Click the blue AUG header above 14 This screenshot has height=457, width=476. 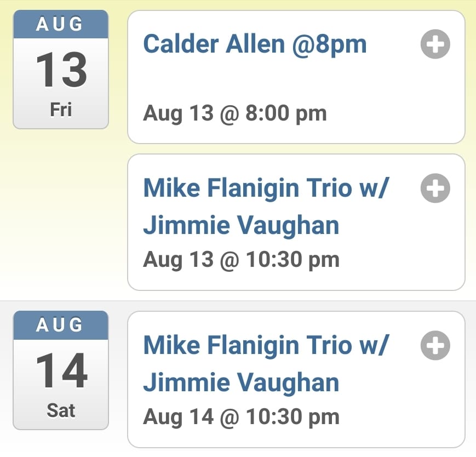pos(61,325)
